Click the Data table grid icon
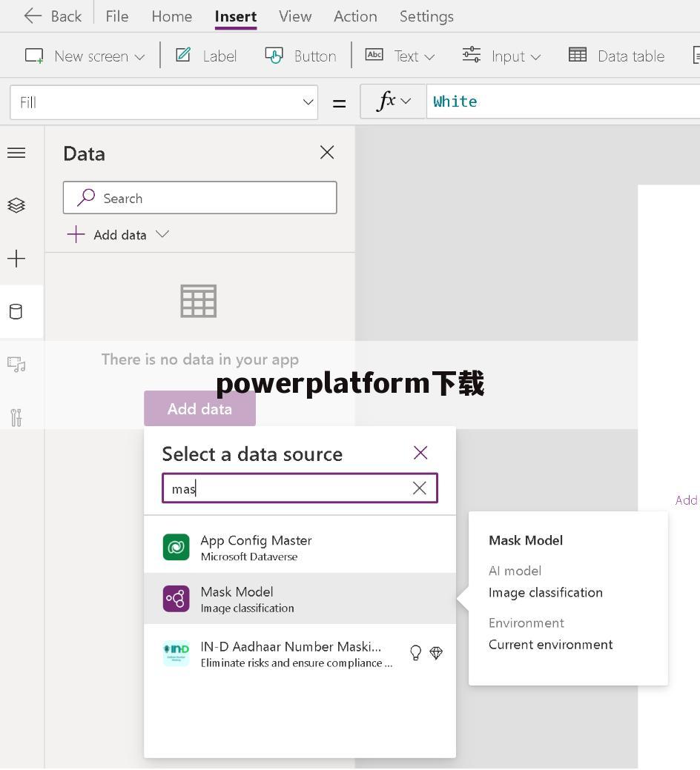Image resolution: width=700 pixels, height=770 pixels. click(577, 55)
